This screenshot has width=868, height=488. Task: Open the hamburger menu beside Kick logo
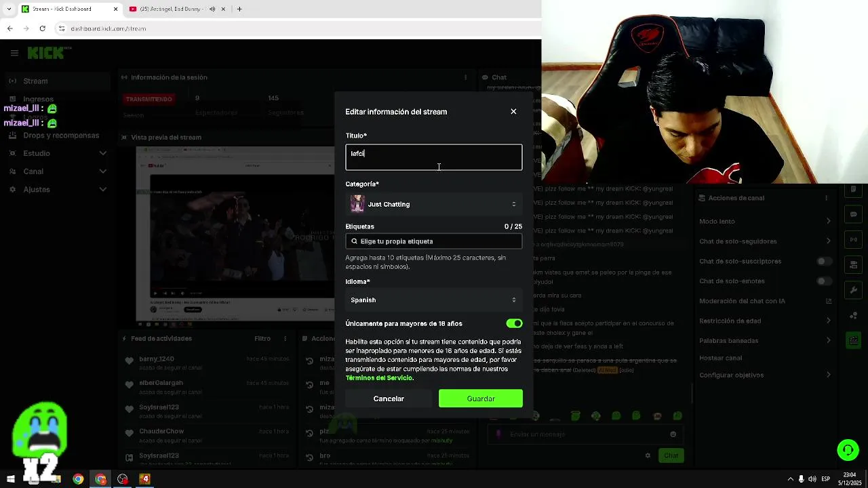click(14, 52)
